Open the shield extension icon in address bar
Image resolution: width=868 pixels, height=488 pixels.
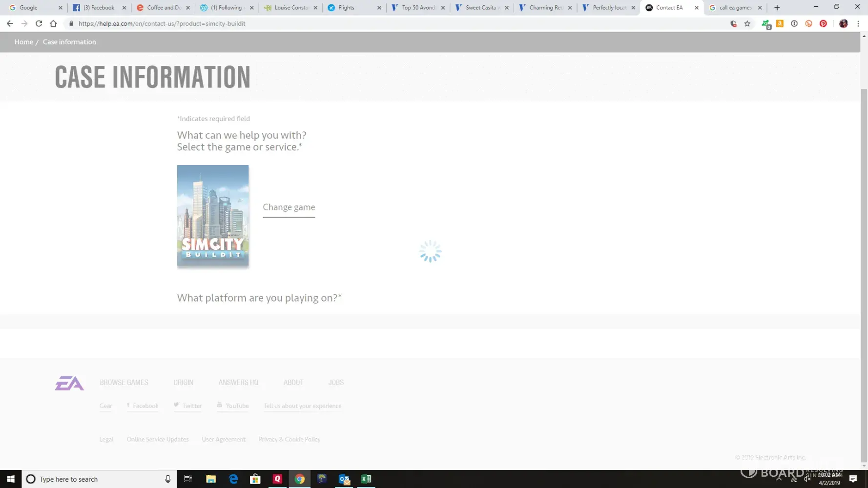coord(733,23)
